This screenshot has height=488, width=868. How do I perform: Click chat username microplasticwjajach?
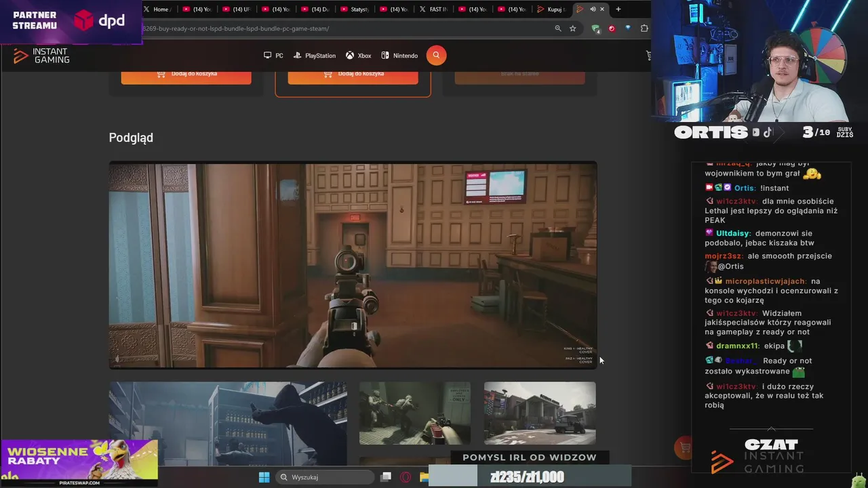(x=766, y=281)
